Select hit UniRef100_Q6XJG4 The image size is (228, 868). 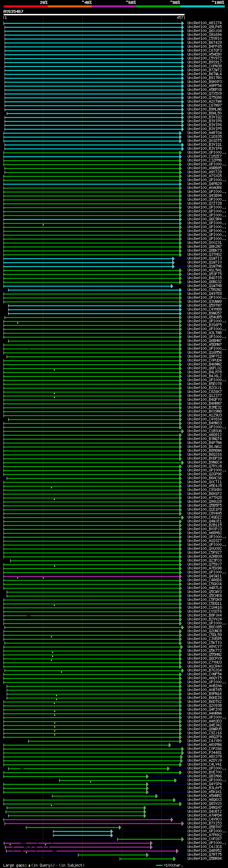pos(204,31)
